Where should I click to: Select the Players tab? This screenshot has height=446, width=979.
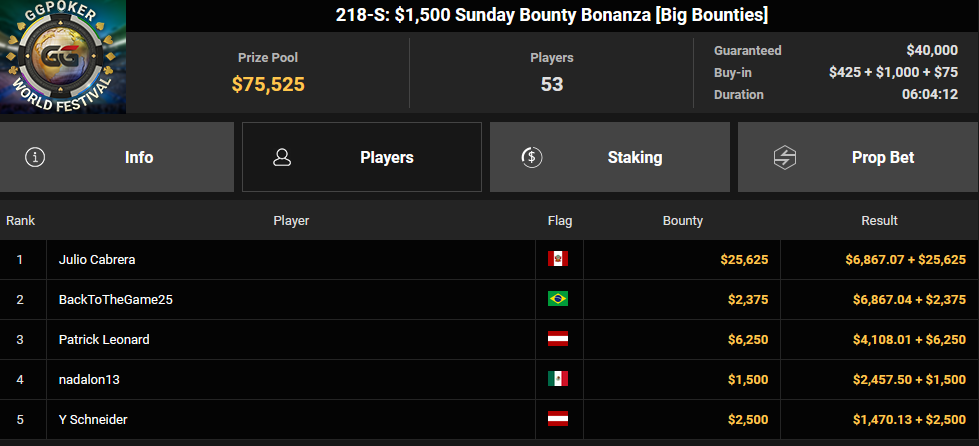coord(362,157)
